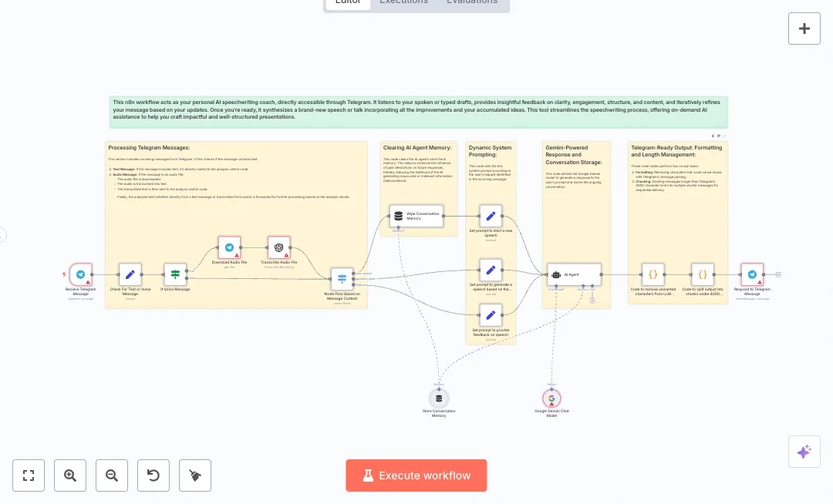Select the Transcribe Audio File OpenAI node
The height and width of the screenshot is (504, 833).
(x=278, y=247)
